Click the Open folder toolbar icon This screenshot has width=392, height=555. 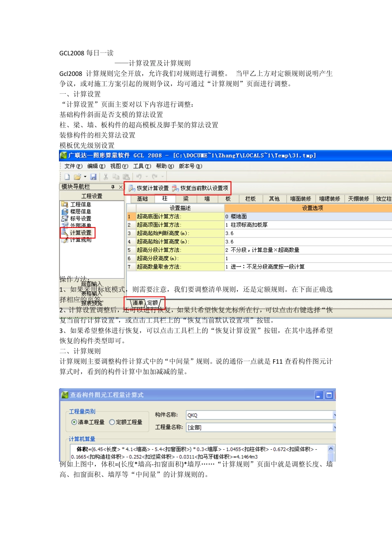point(77,177)
